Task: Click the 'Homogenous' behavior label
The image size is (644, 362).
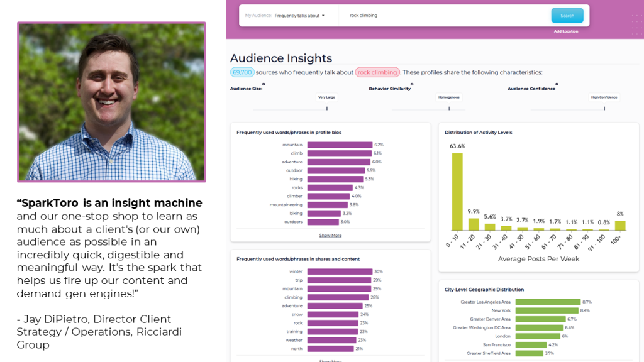Action: click(x=448, y=97)
